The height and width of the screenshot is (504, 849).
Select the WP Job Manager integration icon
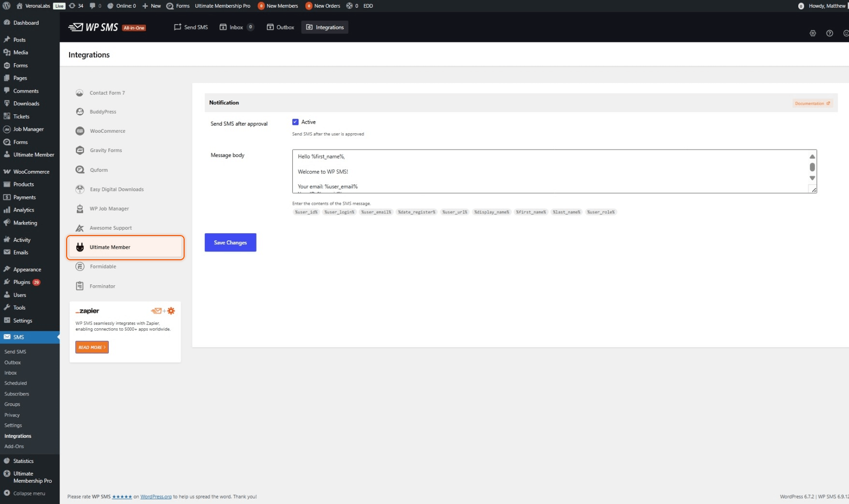pyautogui.click(x=80, y=209)
